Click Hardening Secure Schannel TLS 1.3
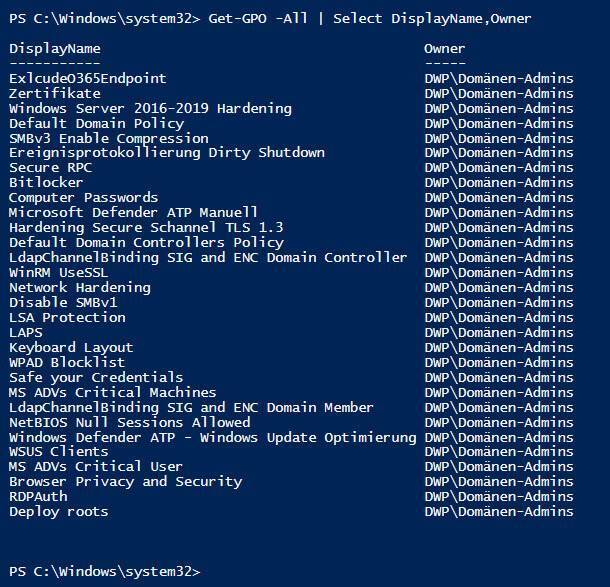This screenshot has width=610, height=587. [146, 227]
